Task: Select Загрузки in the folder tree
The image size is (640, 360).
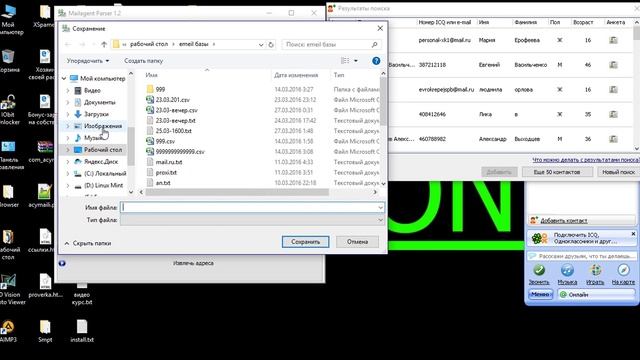Action: (x=96, y=114)
